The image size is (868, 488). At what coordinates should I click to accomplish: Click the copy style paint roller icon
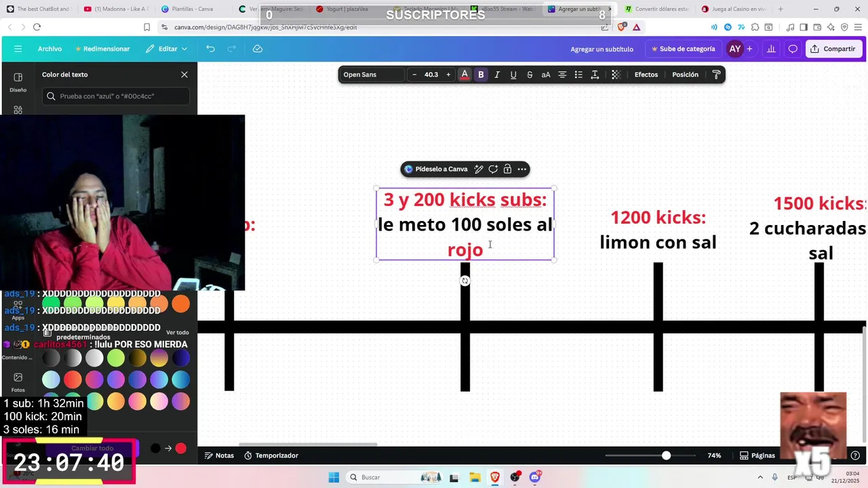(716, 75)
